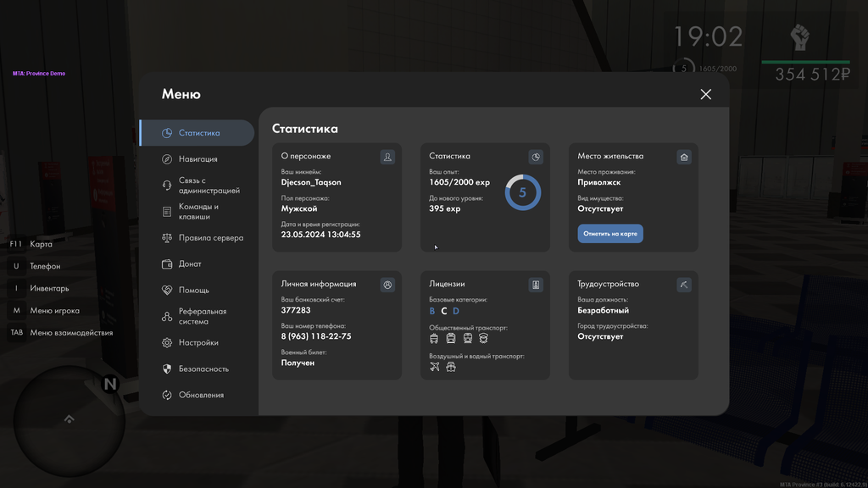
Task: Click the Обновления refresh icon
Action: (x=167, y=395)
